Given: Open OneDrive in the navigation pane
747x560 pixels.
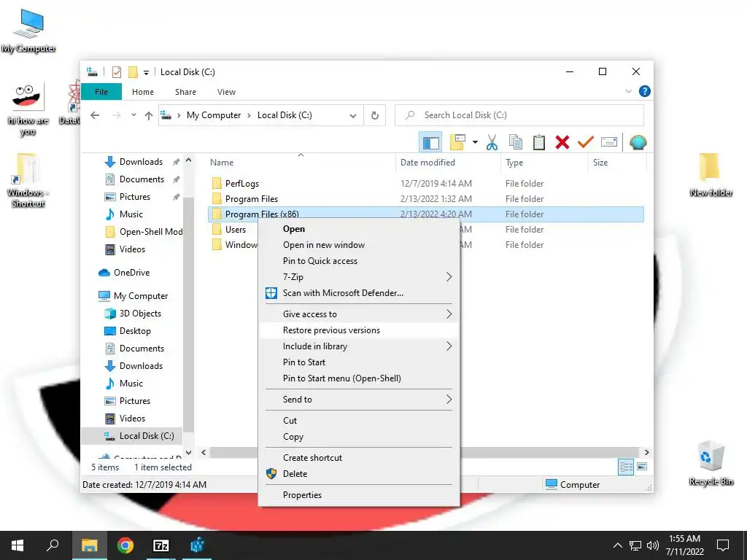Looking at the screenshot, I should coord(131,273).
